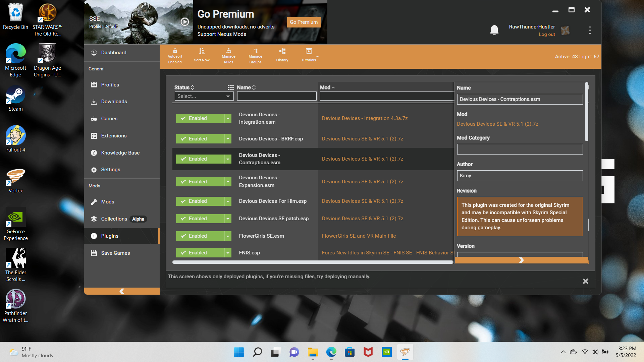Screen dimensions: 644x362
Task: Click the RawThunderHustler user avatar
Action: tap(565, 31)
